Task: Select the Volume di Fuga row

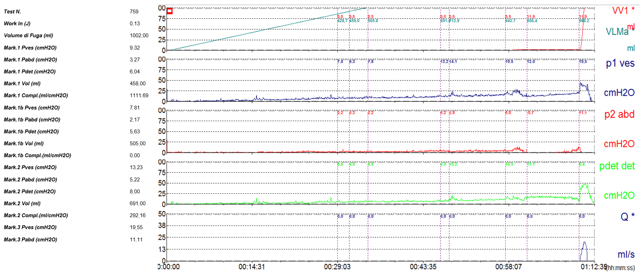Action: pos(28,36)
